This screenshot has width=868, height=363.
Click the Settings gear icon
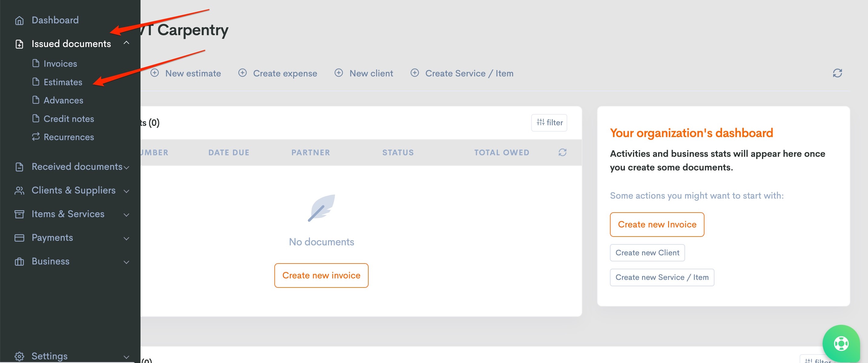pyautogui.click(x=19, y=356)
